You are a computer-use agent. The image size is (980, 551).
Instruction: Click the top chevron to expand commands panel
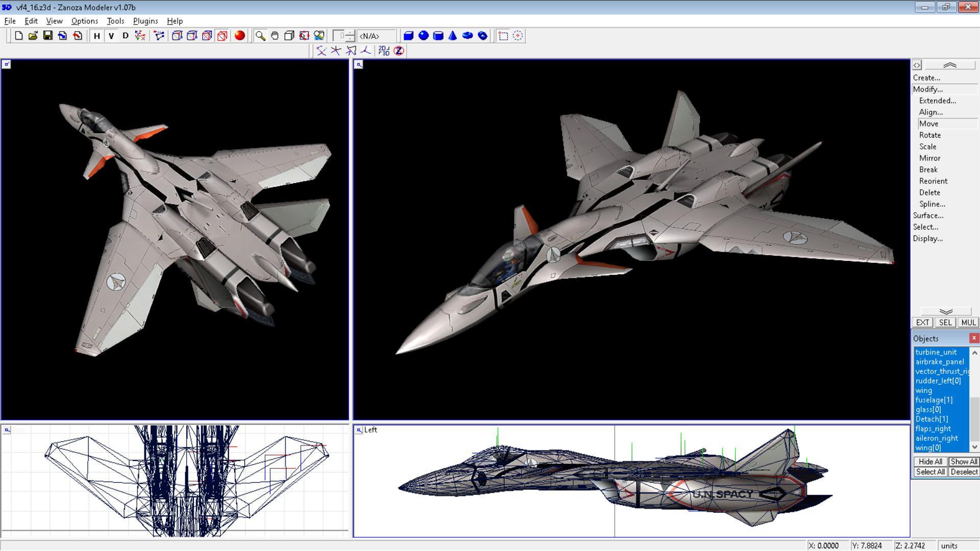click(x=950, y=64)
